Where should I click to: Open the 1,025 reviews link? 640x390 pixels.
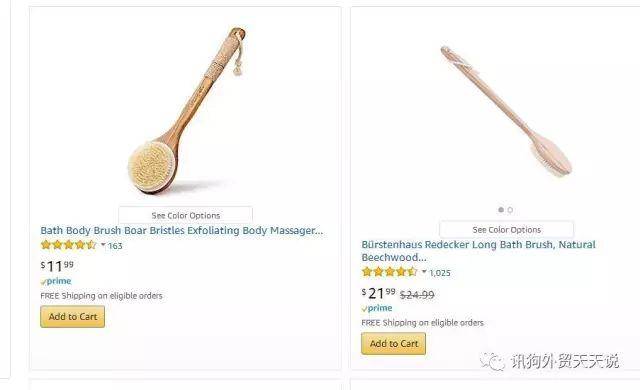440,273
